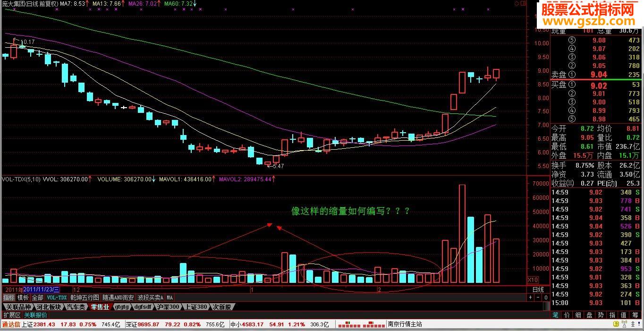Viewport: 644px width, 331px height.
Task: Click the MAVOL1: 436416.00 legend
Action: (186, 179)
